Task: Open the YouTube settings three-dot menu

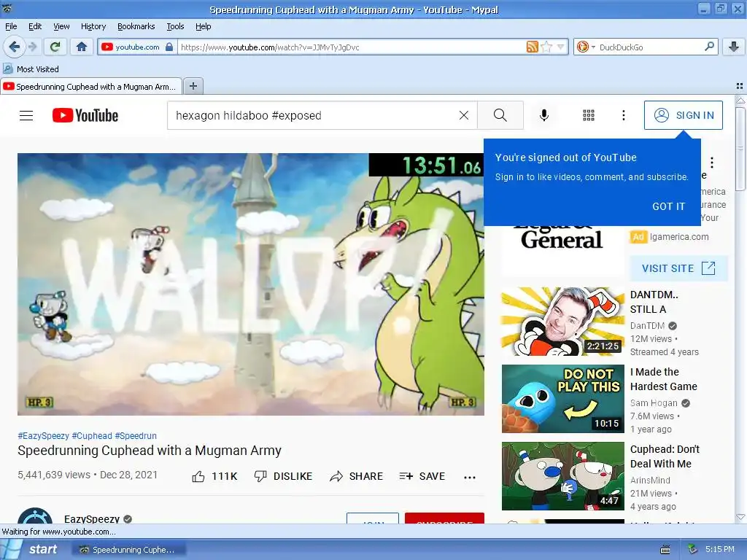Action: point(623,115)
